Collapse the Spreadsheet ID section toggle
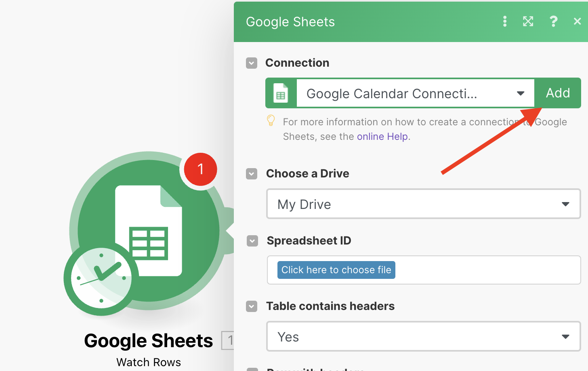The image size is (588, 371). (x=252, y=241)
